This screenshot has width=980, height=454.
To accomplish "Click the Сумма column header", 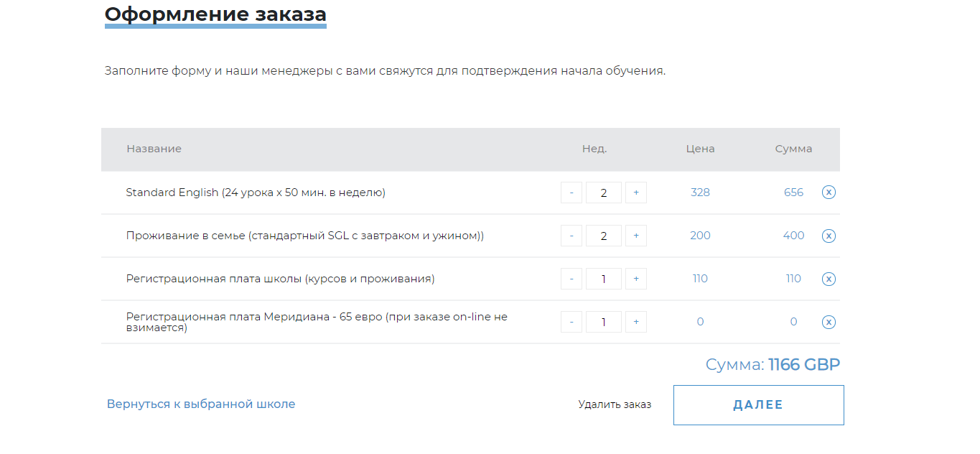I will tap(793, 149).
